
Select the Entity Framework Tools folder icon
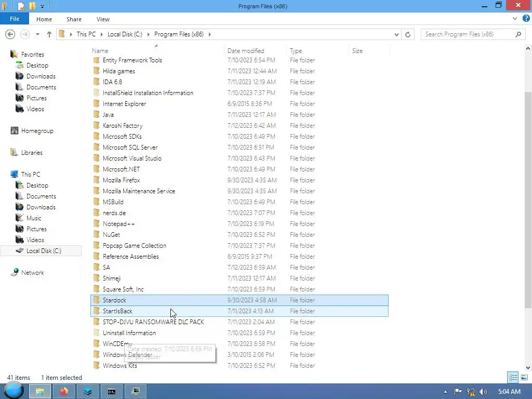[x=97, y=60]
